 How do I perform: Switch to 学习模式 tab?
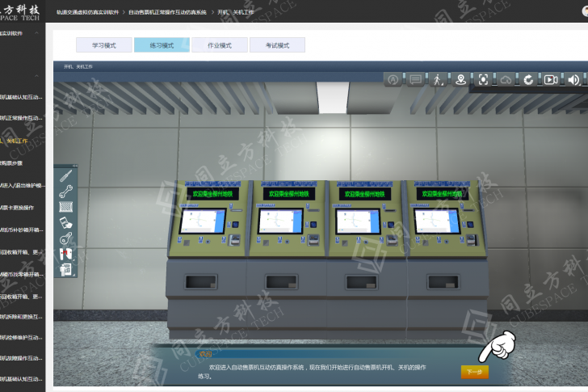(x=103, y=45)
